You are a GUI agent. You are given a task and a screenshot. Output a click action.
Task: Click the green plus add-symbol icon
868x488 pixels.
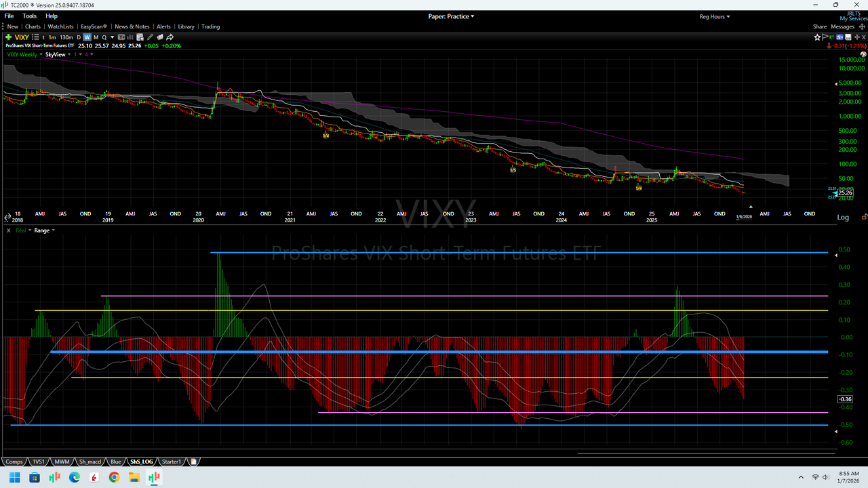click(8, 37)
